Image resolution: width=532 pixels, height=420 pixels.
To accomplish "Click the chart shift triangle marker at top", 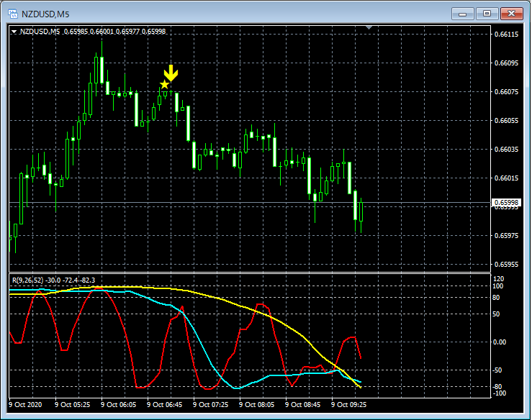I will click(369, 27).
